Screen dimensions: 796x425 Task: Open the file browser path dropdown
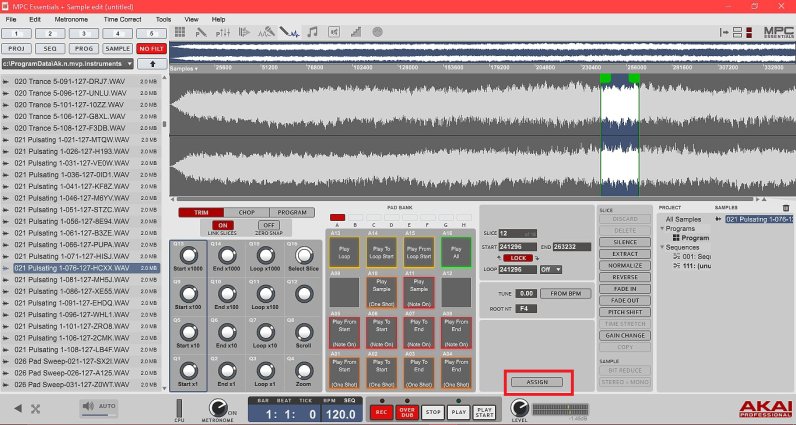[130, 63]
